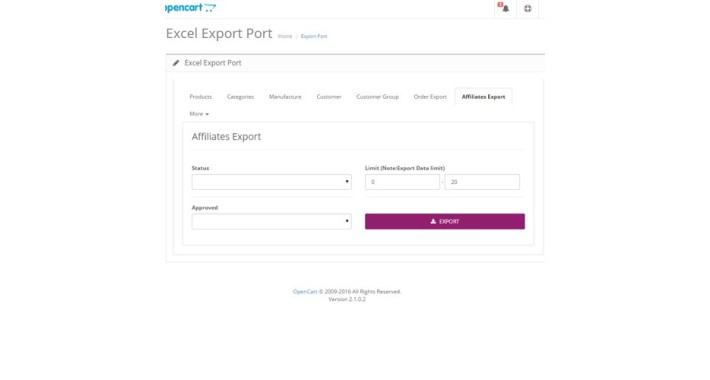Open the Products tab

(201, 96)
